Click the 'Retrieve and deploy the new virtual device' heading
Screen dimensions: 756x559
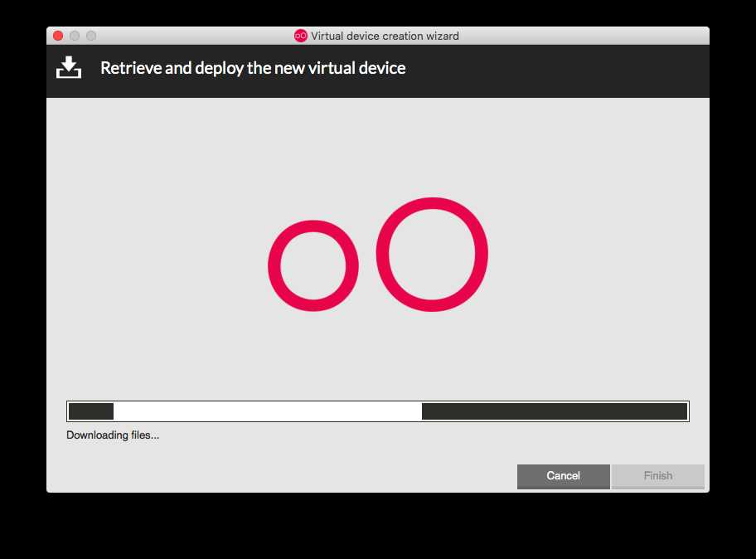click(253, 68)
